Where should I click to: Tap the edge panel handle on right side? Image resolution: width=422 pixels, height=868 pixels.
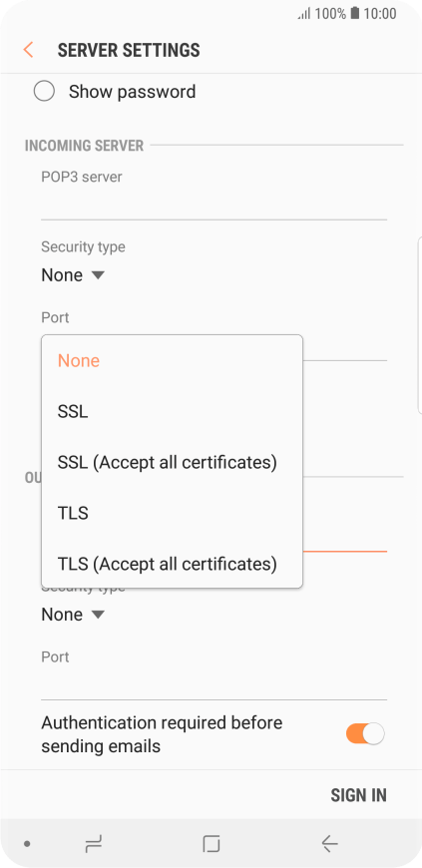(x=419, y=325)
